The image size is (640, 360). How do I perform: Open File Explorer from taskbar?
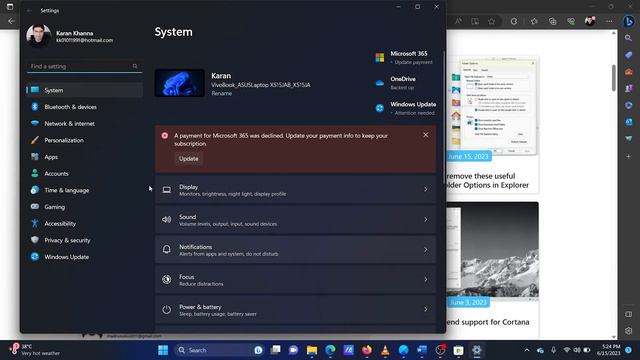coord(312,350)
